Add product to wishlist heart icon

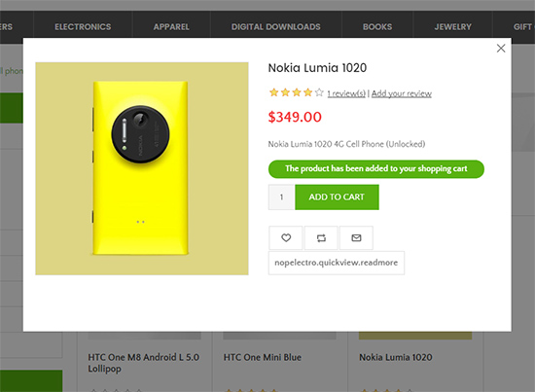coord(286,237)
